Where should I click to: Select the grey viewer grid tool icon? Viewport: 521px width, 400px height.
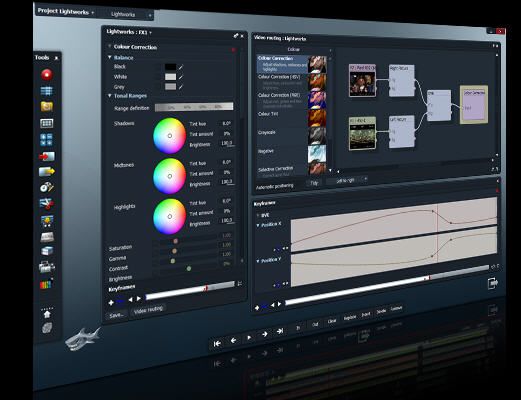47,123
